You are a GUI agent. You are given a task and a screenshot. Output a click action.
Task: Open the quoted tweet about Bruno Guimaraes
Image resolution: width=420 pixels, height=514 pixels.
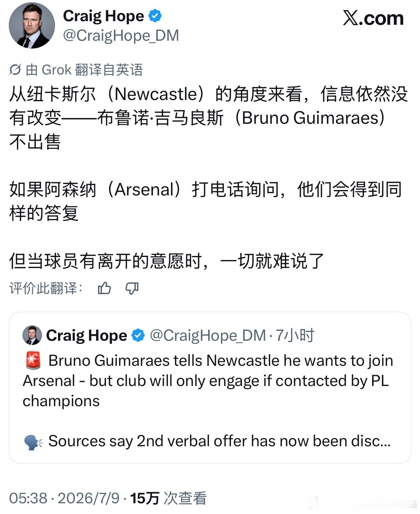(x=210, y=388)
